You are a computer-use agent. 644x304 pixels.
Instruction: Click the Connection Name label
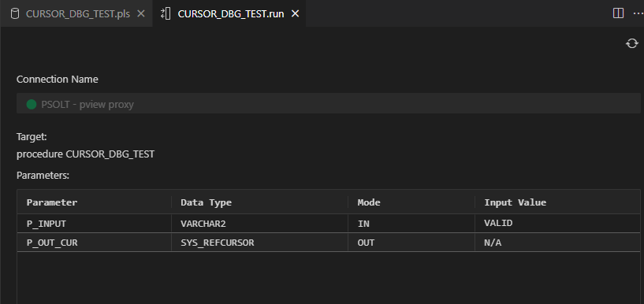tap(57, 80)
